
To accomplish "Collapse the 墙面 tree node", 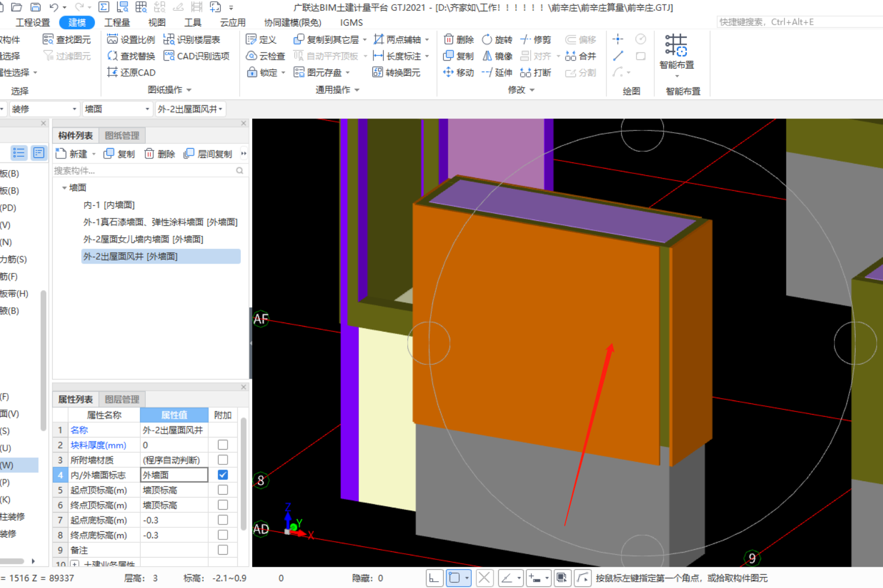I will pos(64,188).
